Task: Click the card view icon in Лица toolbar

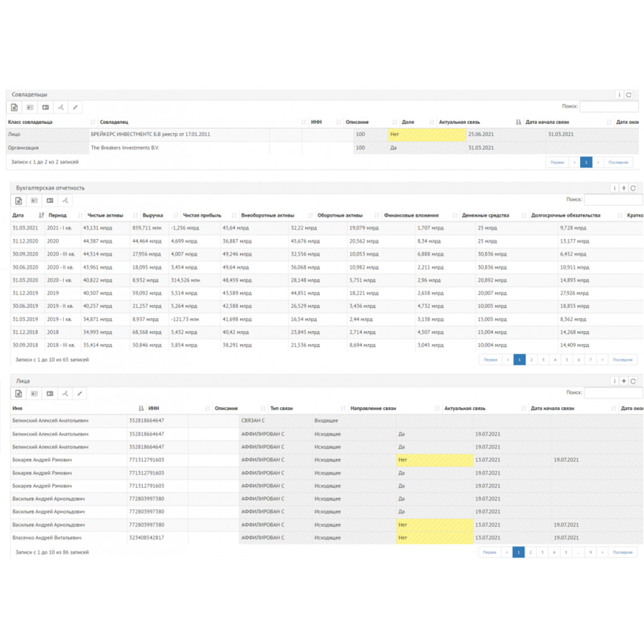Action: pos(34,394)
